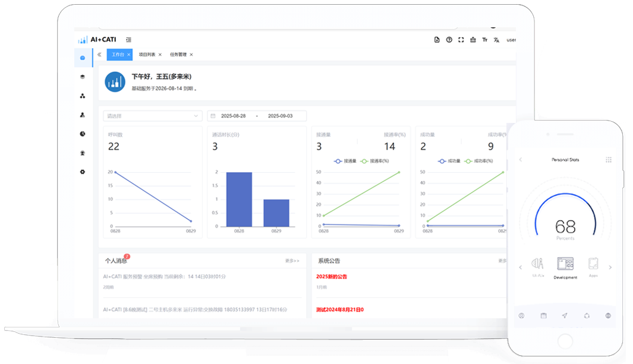Click the pie chart icon in sidebar
This screenshot has width=633, height=364.
tap(83, 134)
